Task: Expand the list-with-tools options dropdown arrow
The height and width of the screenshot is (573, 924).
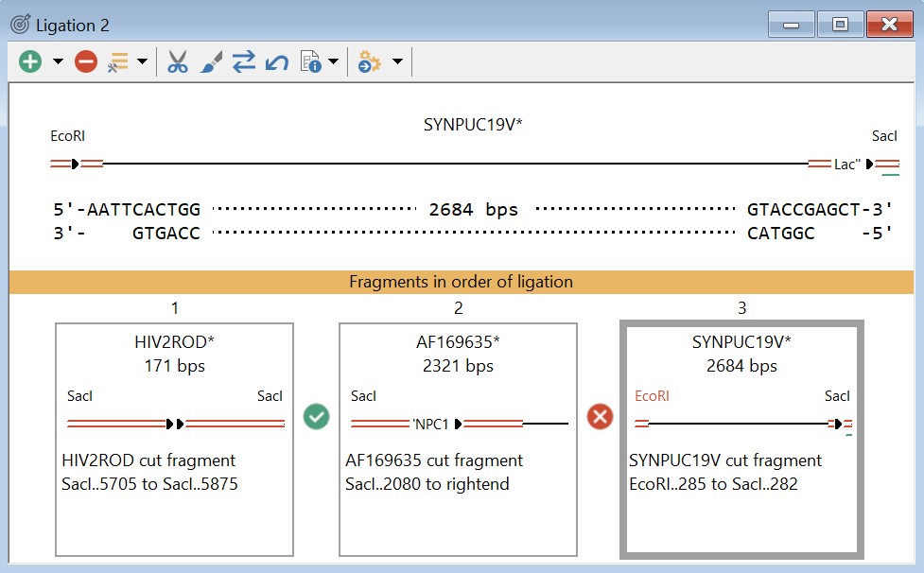Action: (142, 62)
